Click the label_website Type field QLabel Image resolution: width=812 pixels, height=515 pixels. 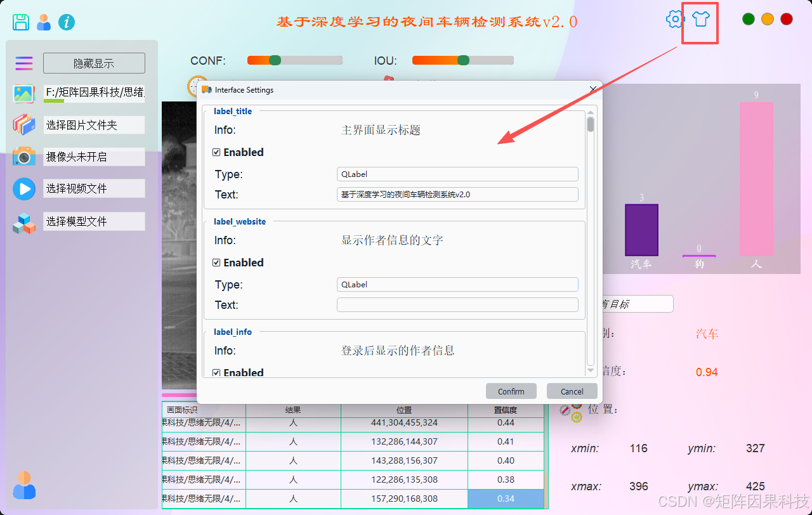[x=457, y=285]
